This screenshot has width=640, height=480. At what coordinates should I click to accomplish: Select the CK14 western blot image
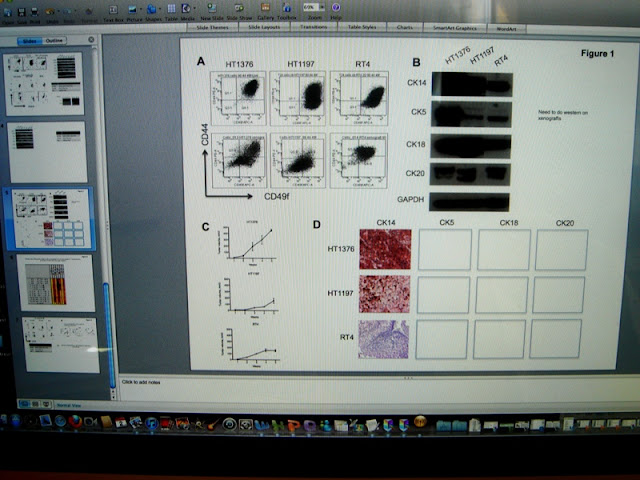coord(472,84)
